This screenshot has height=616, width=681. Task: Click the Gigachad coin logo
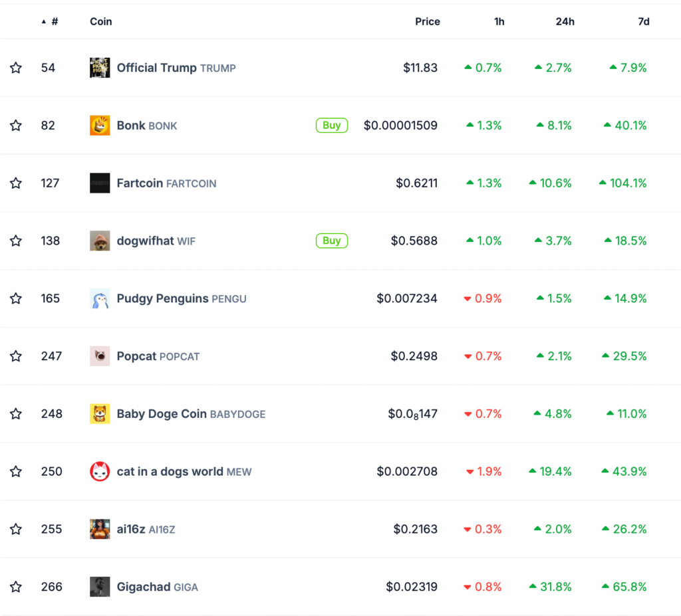point(100,587)
